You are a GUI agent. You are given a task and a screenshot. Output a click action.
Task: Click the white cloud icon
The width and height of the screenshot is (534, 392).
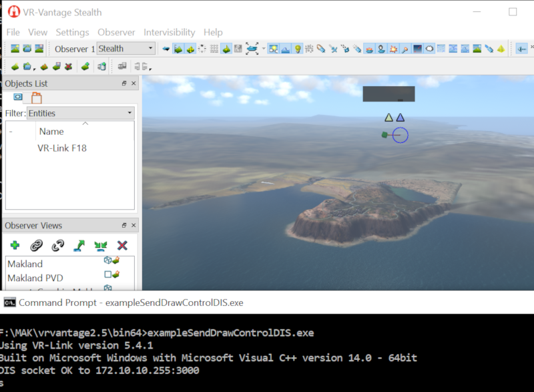coord(429,49)
